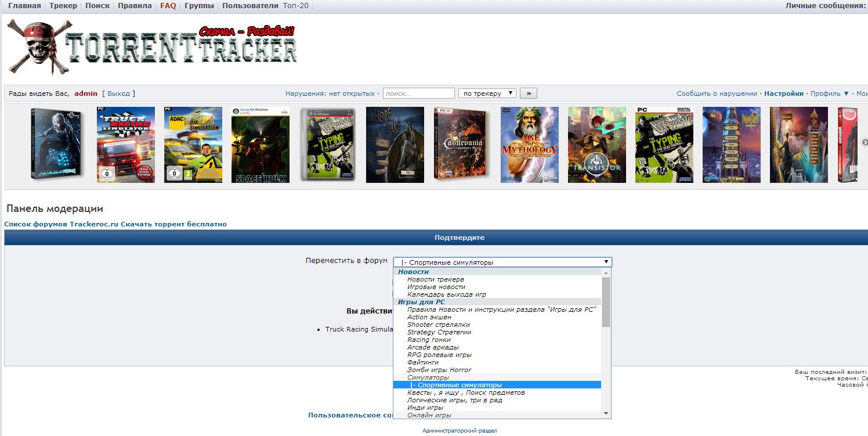
Task: Choose Инди игры forum option
Action: coord(425,408)
